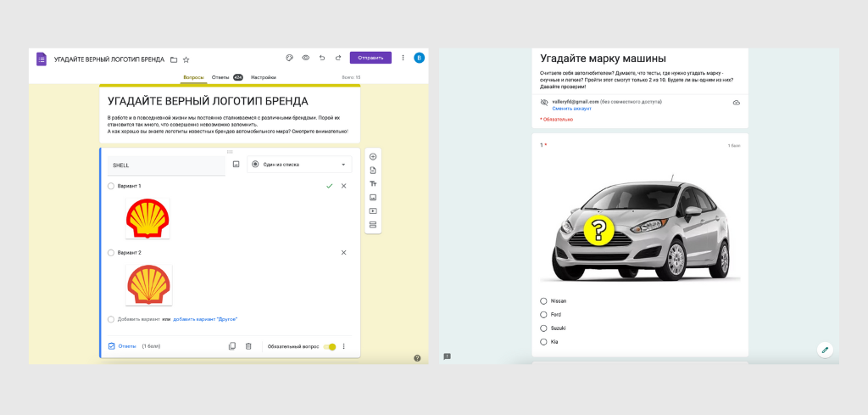Click the 1 балл label in quiz
The image size is (868, 415).
click(x=734, y=146)
